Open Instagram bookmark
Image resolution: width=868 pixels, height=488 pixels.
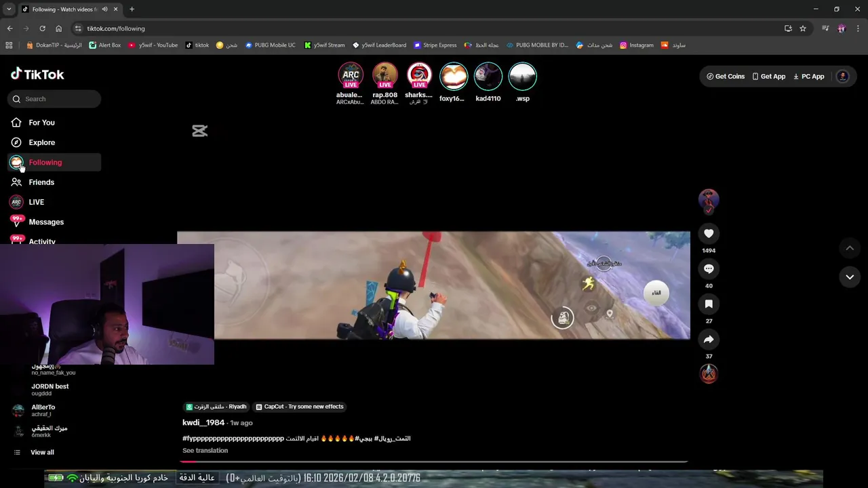[637, 45]
